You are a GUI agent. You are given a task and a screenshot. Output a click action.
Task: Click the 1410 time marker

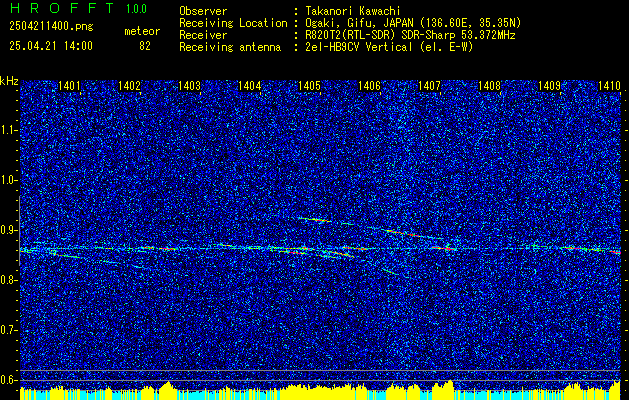[609, 85]
